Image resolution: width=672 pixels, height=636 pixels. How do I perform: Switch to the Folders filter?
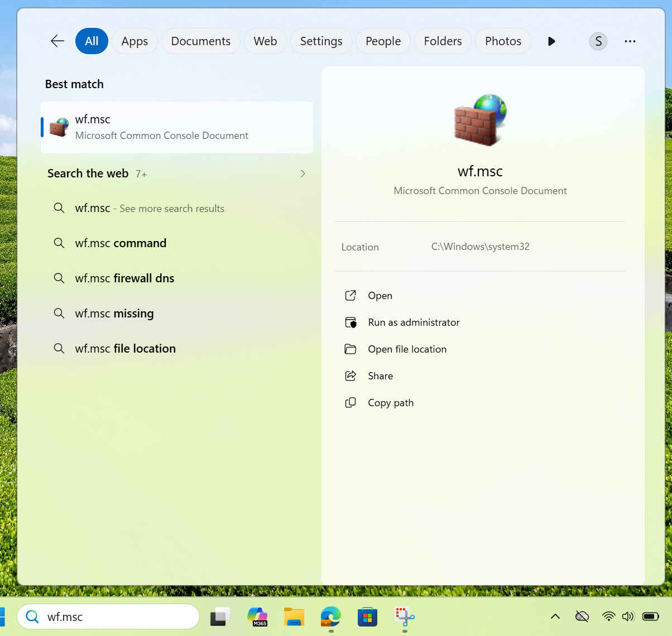[x=443, y=41]
